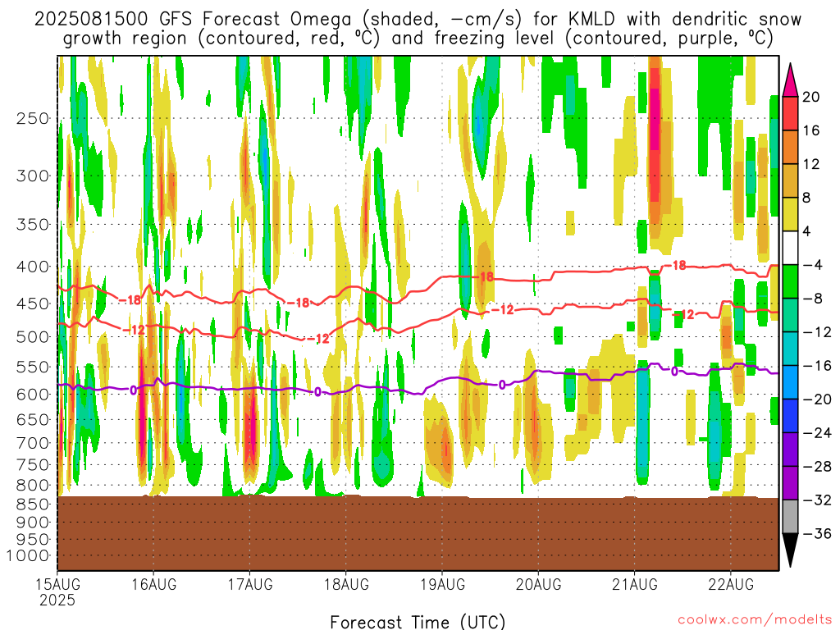The height and width of the screenshot is (630, 840).
Task: Click the chart title mentioning KMLD
Action: coord(418,29)
